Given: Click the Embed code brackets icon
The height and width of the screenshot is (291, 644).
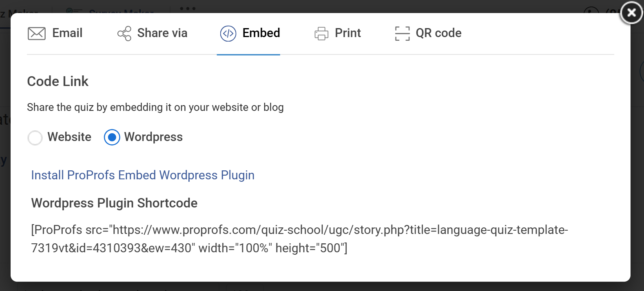Looking at the screenshot, I should pyautogui.click(x=228, y=33).
